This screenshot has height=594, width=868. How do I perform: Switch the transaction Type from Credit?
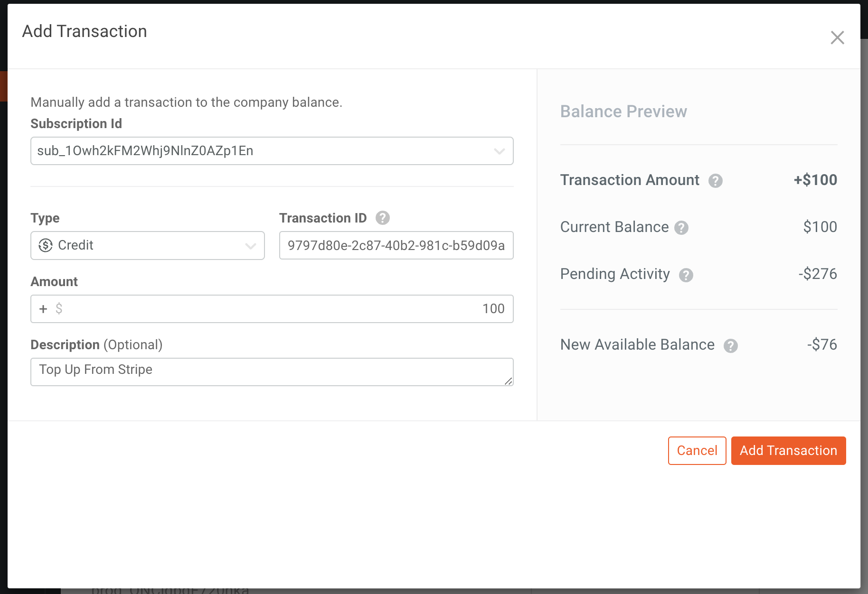250,246
